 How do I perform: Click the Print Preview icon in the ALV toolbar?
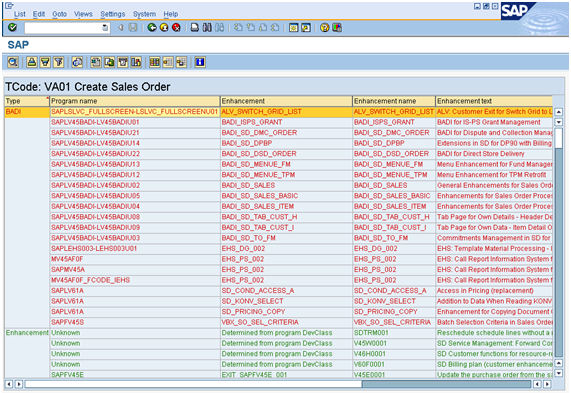(77, 62)
